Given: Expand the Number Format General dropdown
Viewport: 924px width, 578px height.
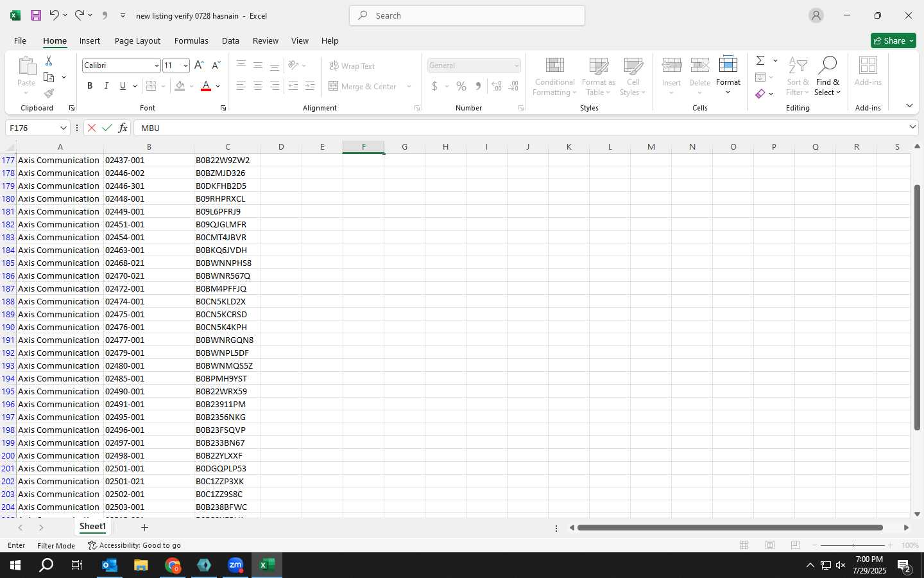Looking at the screenshot, I should point(516,66).
